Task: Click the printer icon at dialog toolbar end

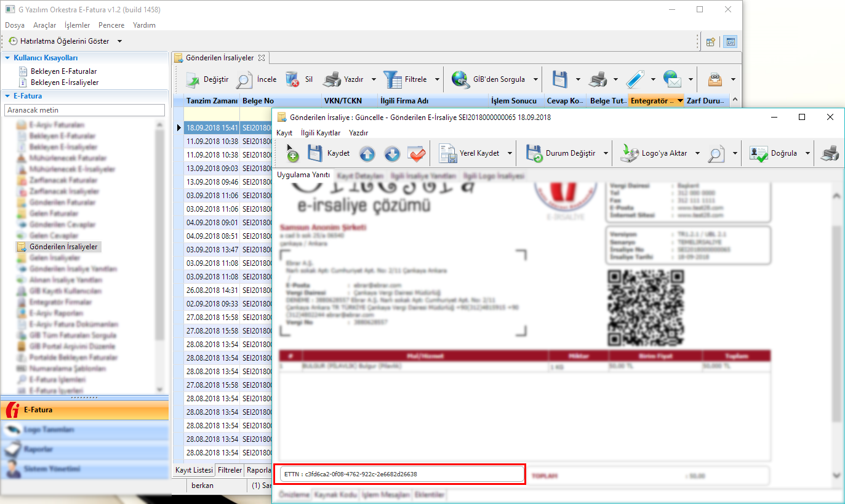Action: (829, 154)
